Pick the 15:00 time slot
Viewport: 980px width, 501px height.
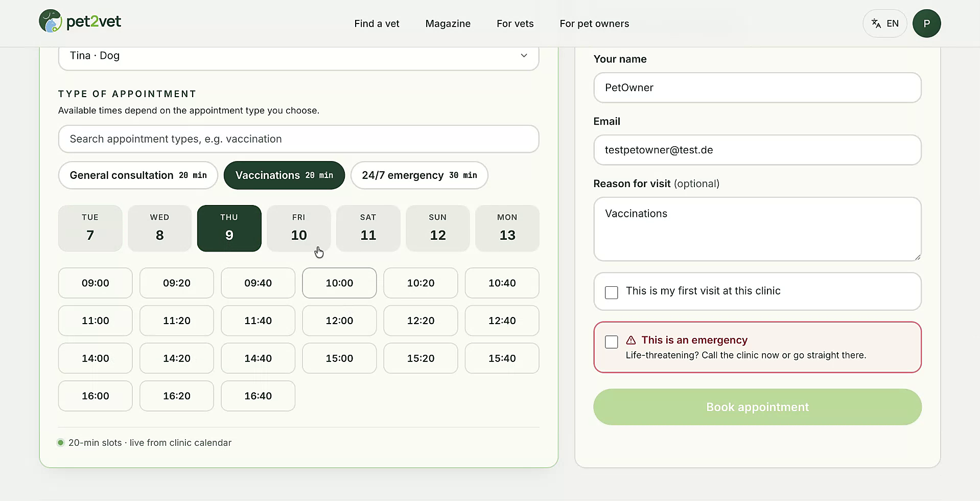tap(339, 358)
